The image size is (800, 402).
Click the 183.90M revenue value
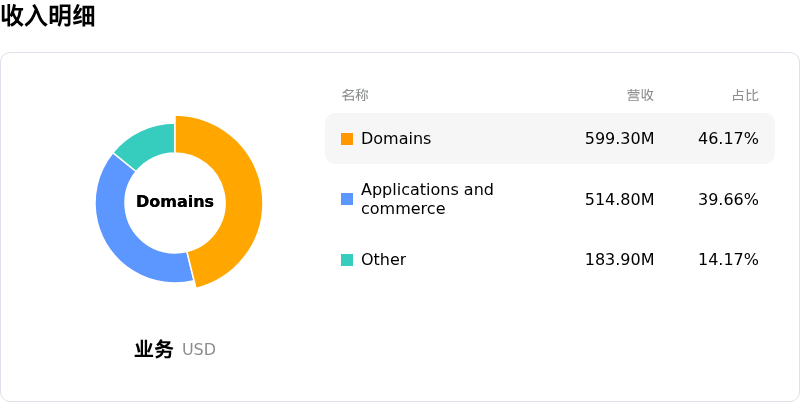coord(619,260)
